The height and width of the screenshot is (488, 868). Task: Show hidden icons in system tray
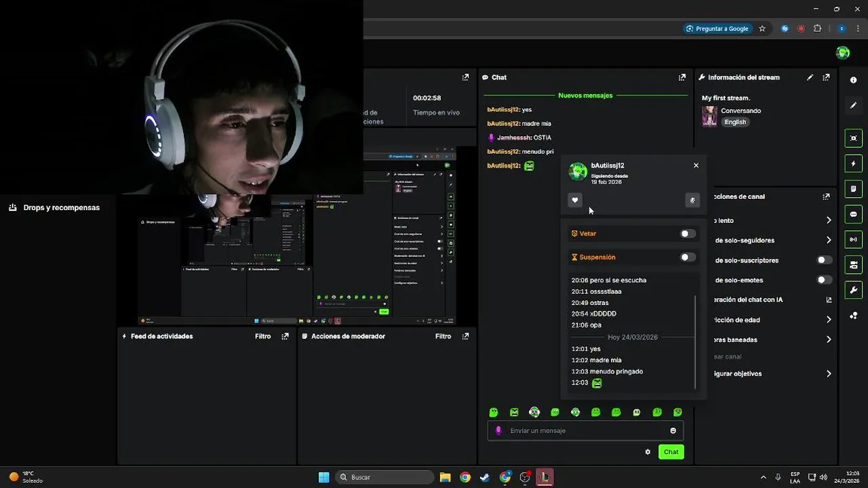point(763,477)
